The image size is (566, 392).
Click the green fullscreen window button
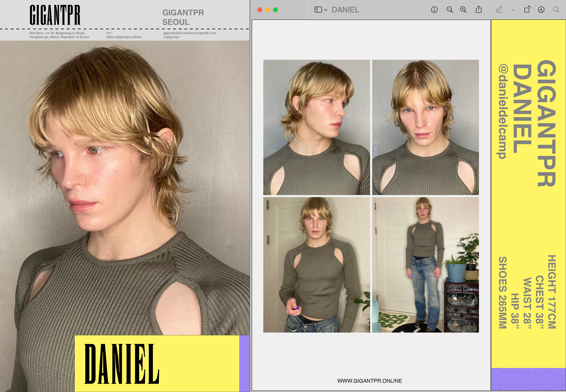click(275, 10)
